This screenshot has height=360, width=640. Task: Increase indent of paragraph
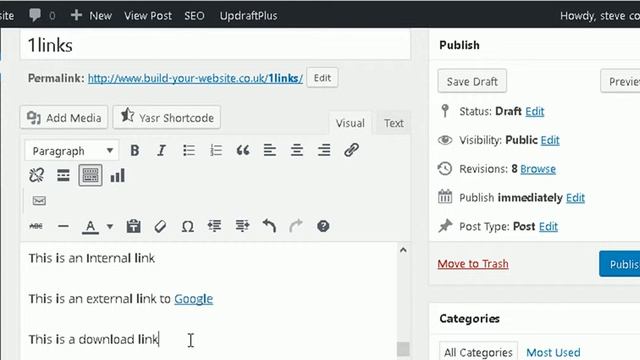coord(242,226)
